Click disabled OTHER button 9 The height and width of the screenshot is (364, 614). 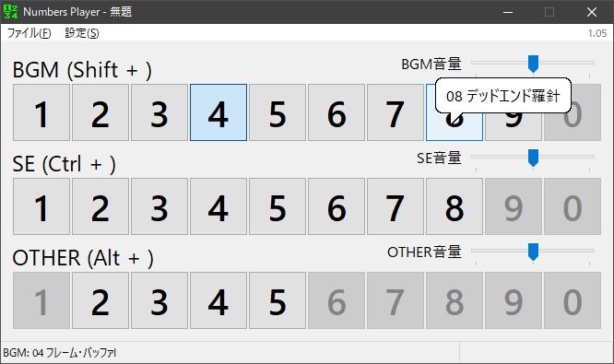[514, 300]
